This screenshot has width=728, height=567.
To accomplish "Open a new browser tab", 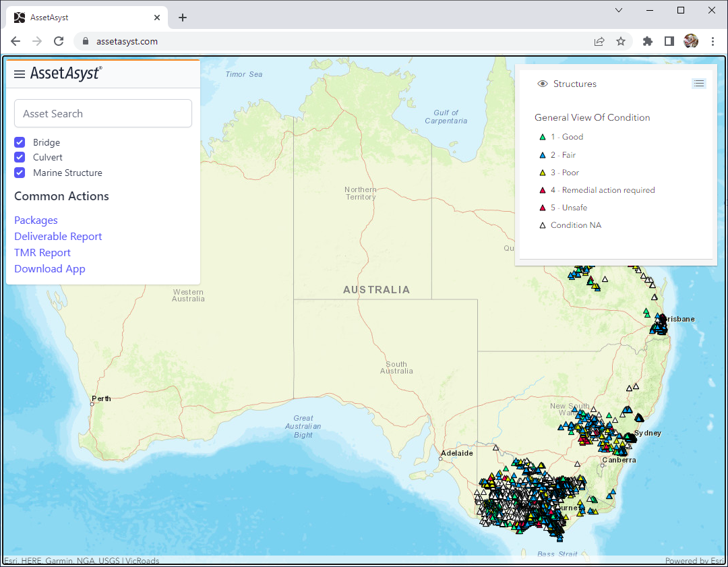I will pos(183,18).
